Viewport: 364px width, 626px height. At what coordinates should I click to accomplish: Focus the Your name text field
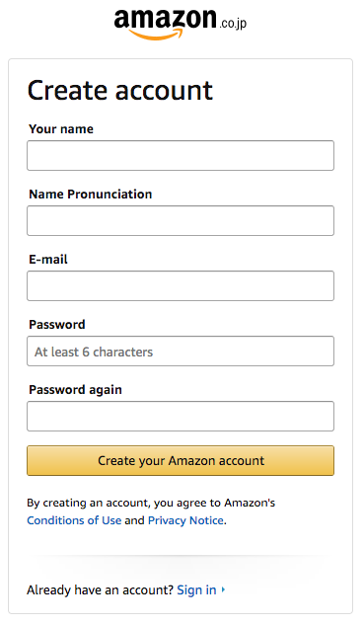(181, 155)
